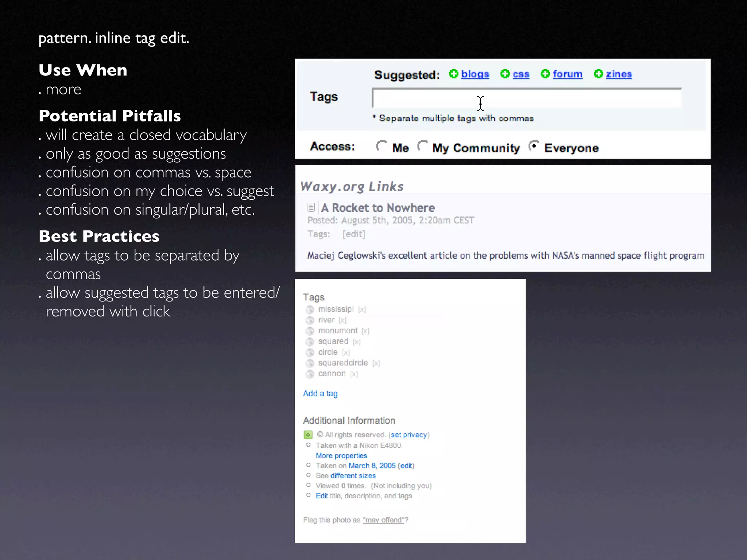Click the text "Taken with a Nikon E4800."
The image size is (747, 560).
[x=359, y=446]
